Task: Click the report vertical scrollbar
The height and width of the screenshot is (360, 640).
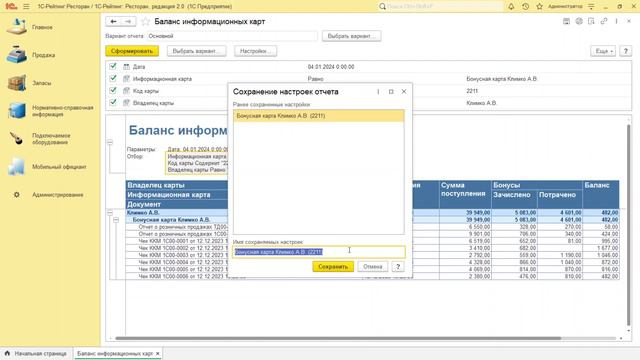Action: pyautogui.click(x=629, y=224)
